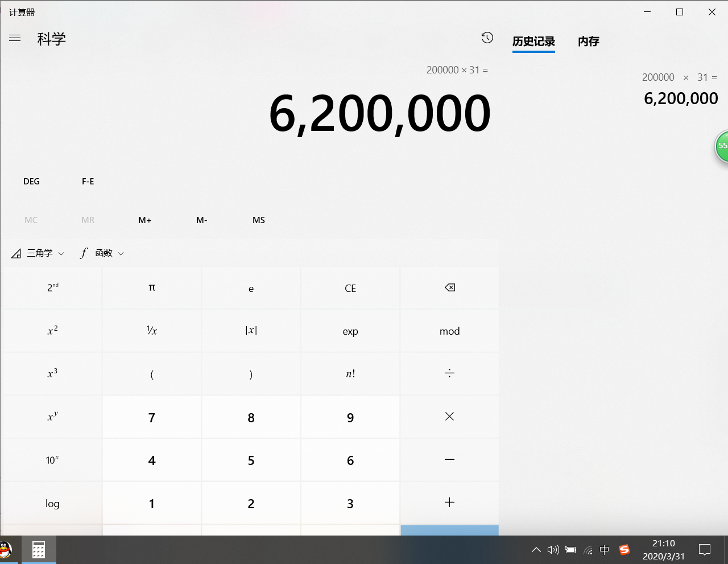Compute factorial with n!
The image size is (728, 564).
pos(350,374)
